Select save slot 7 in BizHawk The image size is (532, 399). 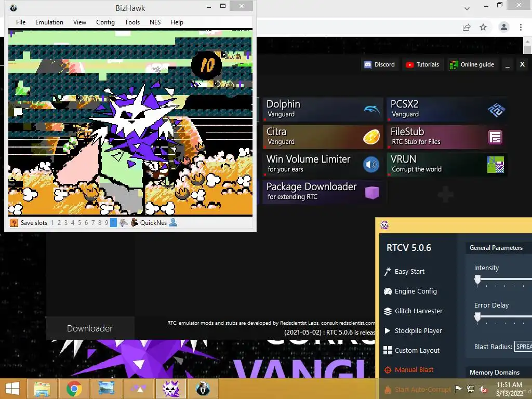pos(93,223)
